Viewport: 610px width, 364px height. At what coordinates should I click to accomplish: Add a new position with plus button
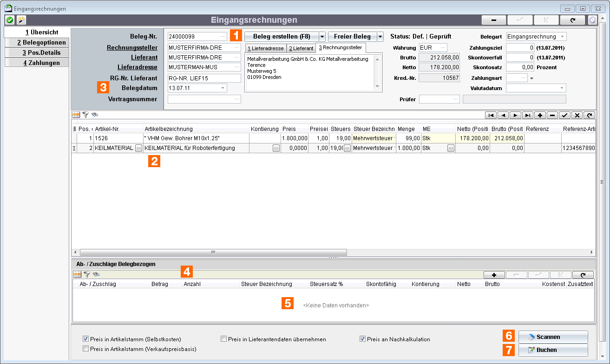[x=540, y=115]
